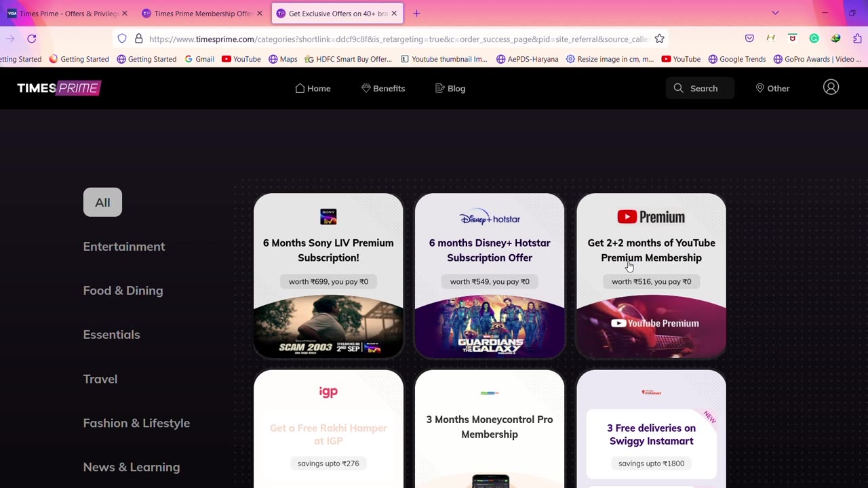Open the Youtube thumbnail Im... bookmark

coord(444,59)
